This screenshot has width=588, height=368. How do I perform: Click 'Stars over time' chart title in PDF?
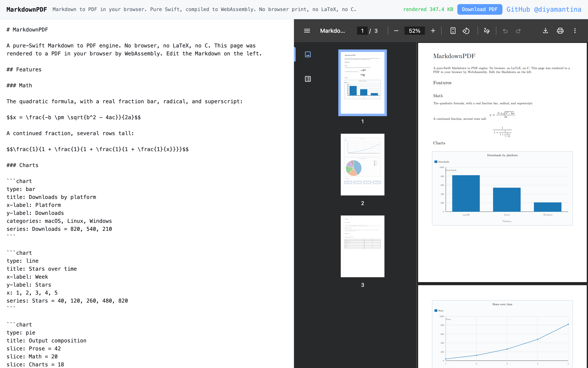(502, 304)
